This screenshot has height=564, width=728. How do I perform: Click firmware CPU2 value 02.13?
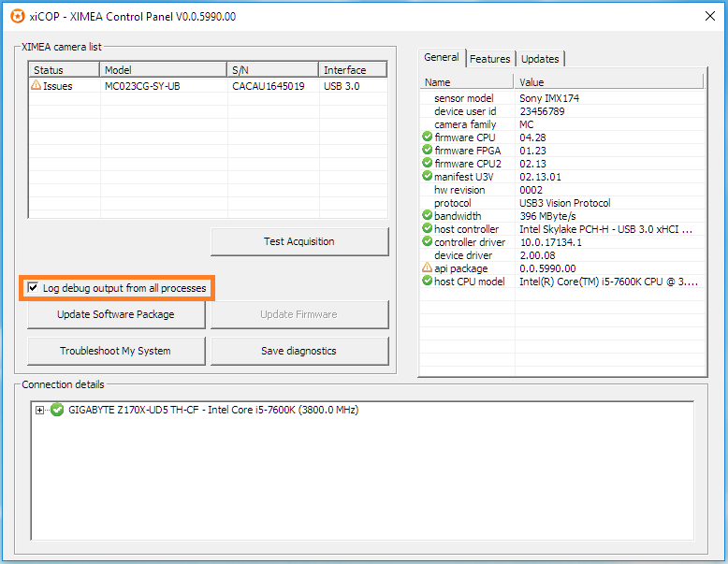[x=532, y=164]
